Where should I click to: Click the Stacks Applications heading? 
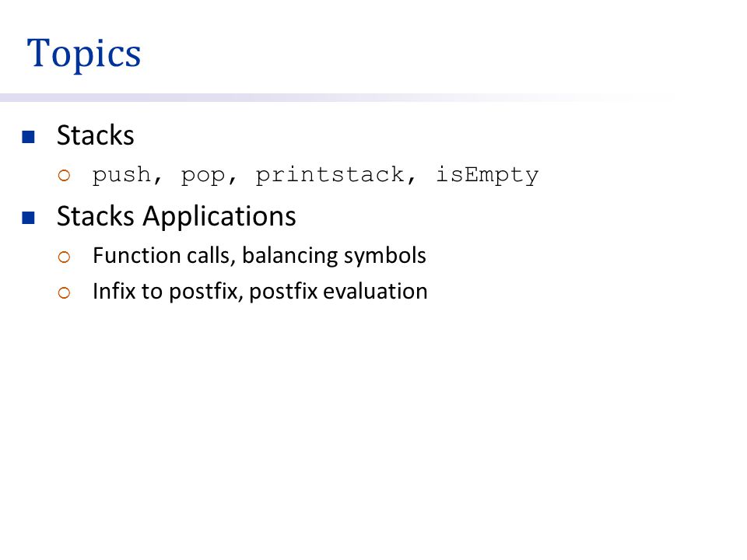point(177,217)
